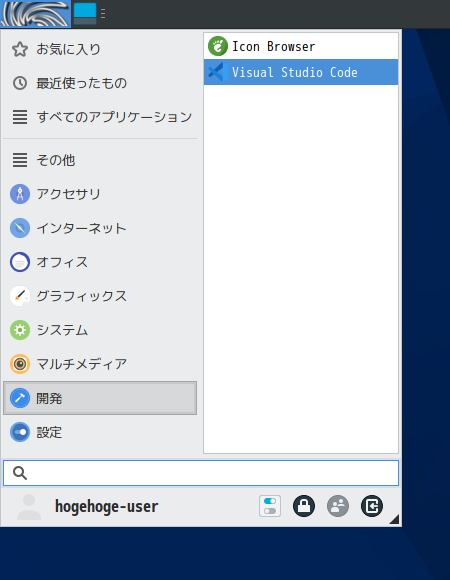450x580 pixels.
Task: Show すべてのアプリケーション all applications
Action: (x=100, y=117)
